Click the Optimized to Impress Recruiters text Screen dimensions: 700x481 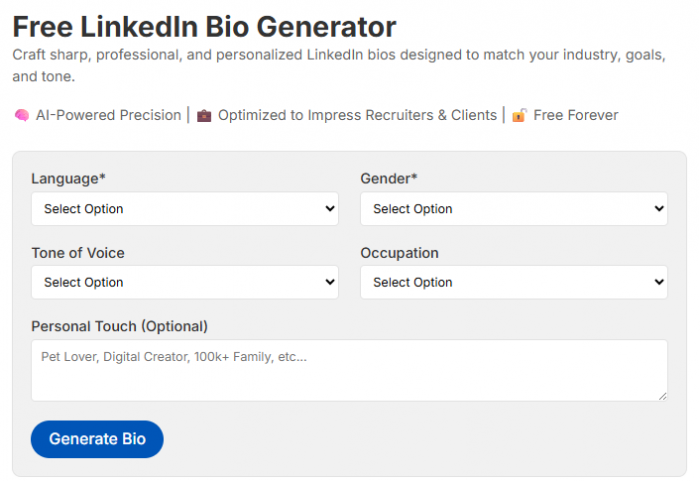(357, 115)
